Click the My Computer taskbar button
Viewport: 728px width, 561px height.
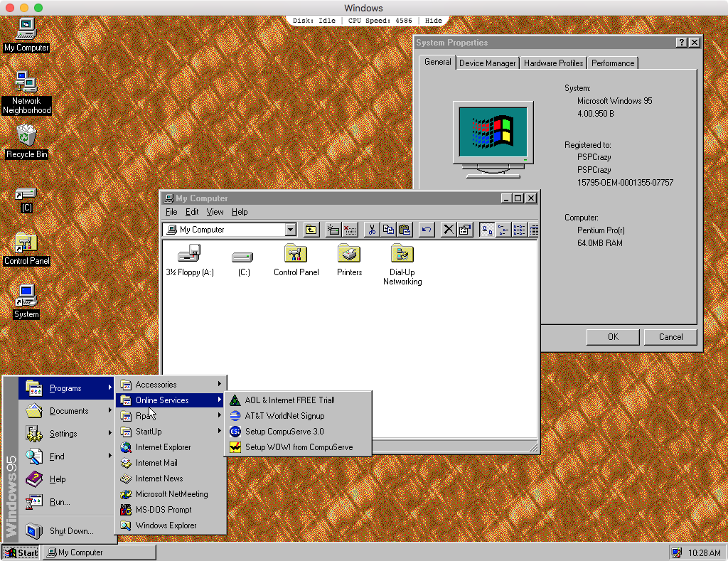point(100,552)
